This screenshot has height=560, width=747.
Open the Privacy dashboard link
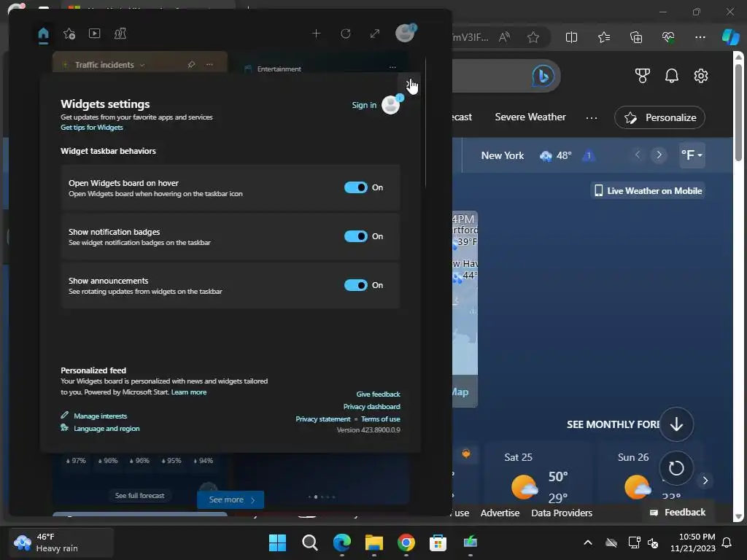[x=371, y=406]
